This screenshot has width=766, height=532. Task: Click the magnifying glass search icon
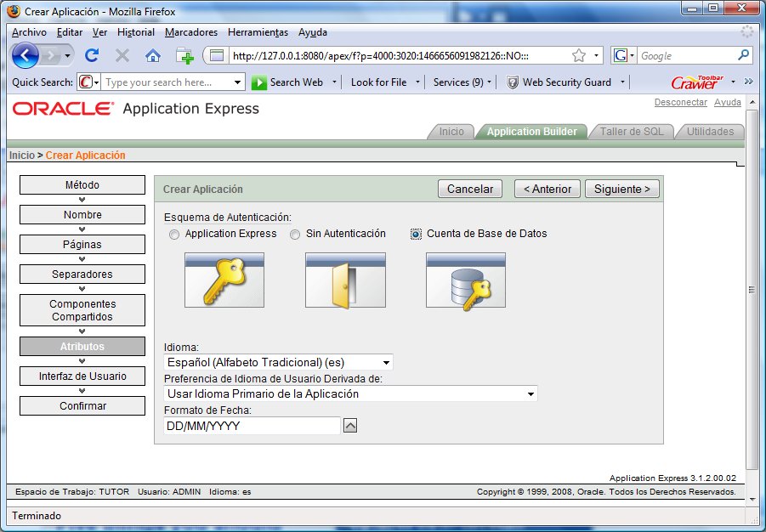(x=743, y=55)
